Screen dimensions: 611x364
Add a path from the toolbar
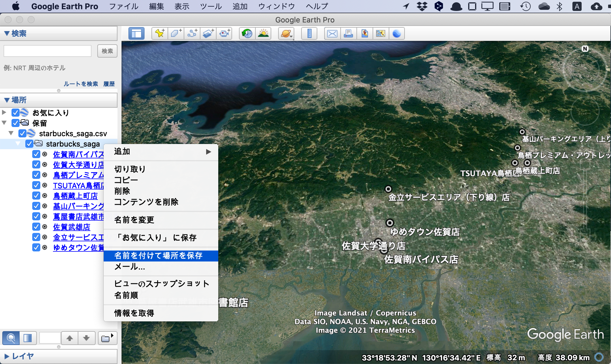(x=192, y=34)
